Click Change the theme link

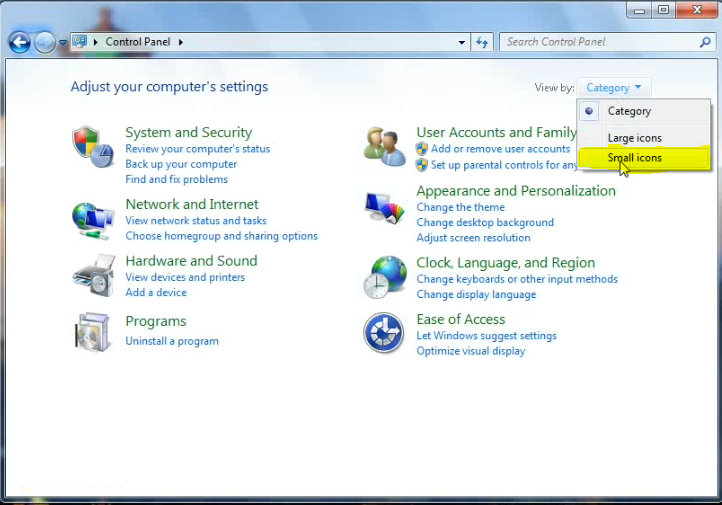[x=460, y=207]
